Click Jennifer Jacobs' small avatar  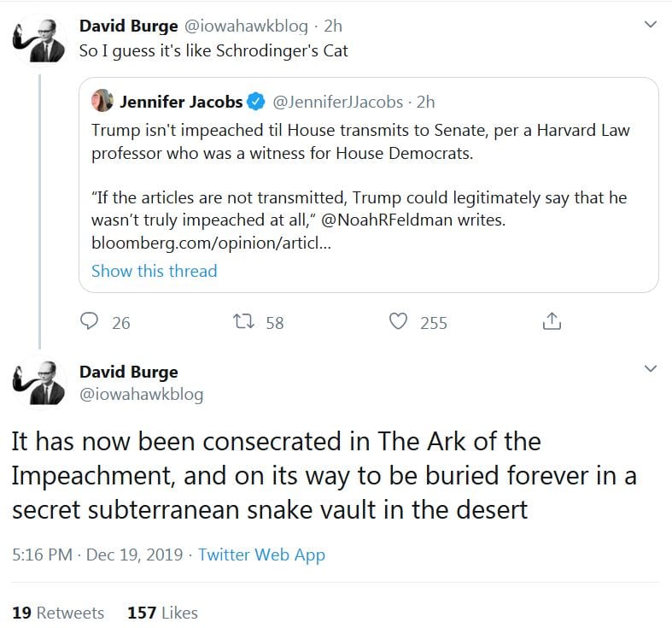102,101
